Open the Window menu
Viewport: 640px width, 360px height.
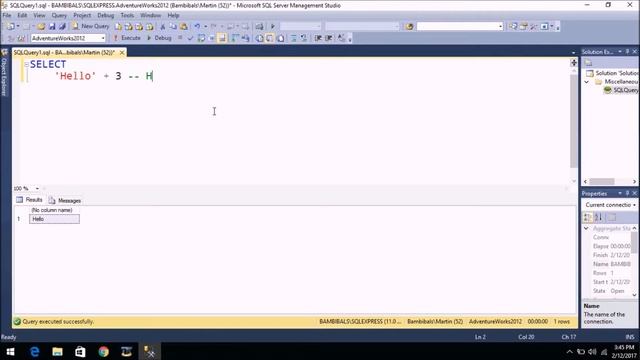click(150, 15)
